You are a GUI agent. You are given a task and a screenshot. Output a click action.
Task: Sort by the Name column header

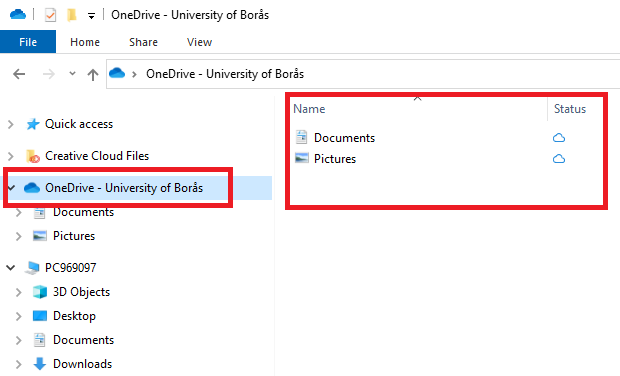click(419, 109)
